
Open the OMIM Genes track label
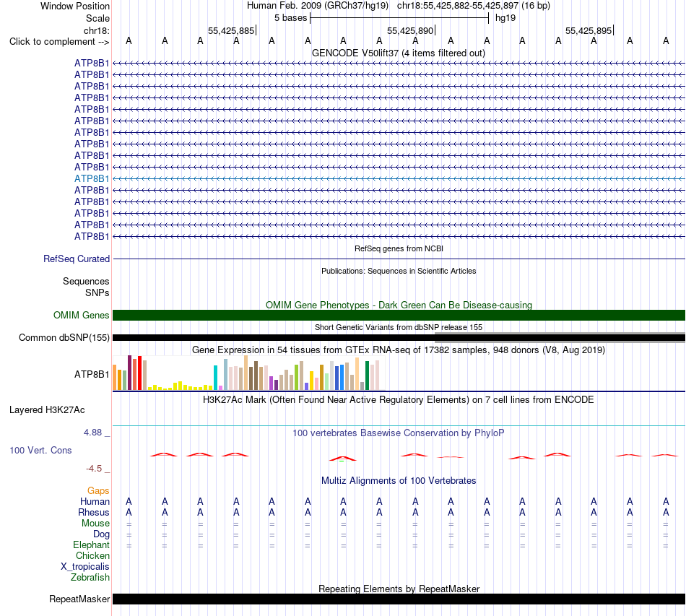(x=82, y=315)
